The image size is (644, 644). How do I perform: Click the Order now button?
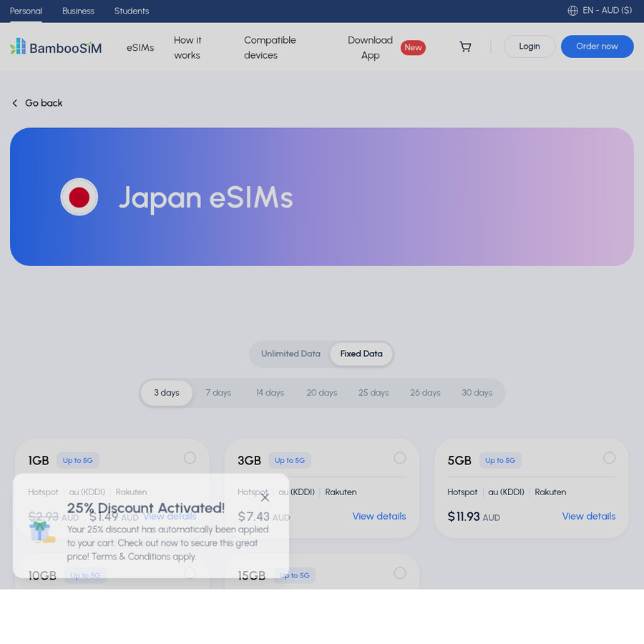pos(597,47)
